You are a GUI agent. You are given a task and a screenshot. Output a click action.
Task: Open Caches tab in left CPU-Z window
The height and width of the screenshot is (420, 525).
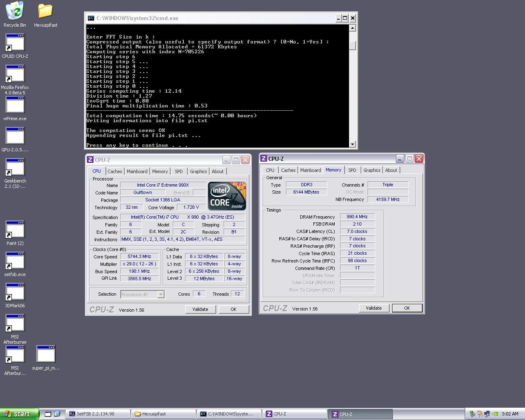(115, 171)
